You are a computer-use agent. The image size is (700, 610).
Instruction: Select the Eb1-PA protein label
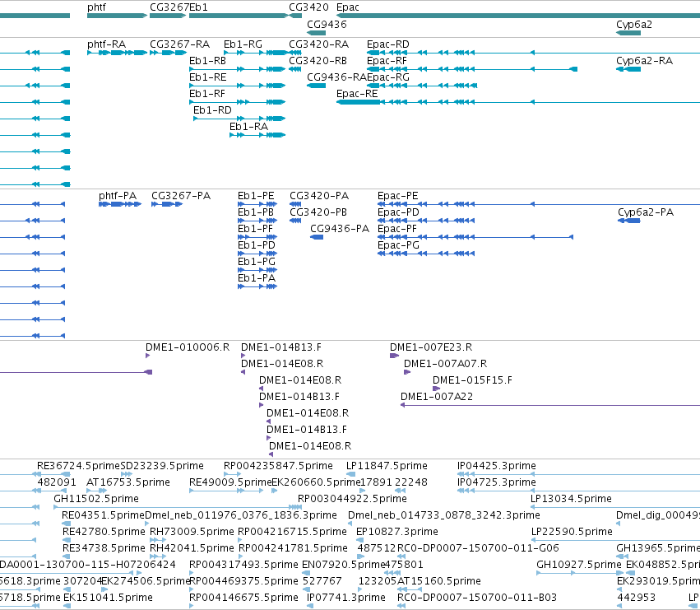(x=257, y=278)
